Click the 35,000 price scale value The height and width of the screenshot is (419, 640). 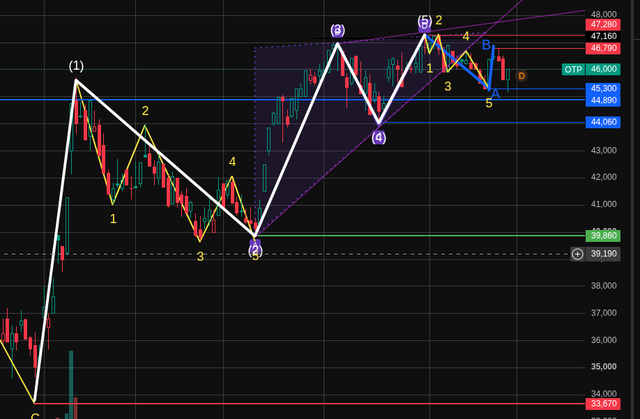pyautogui.click(x=604, y=366)
